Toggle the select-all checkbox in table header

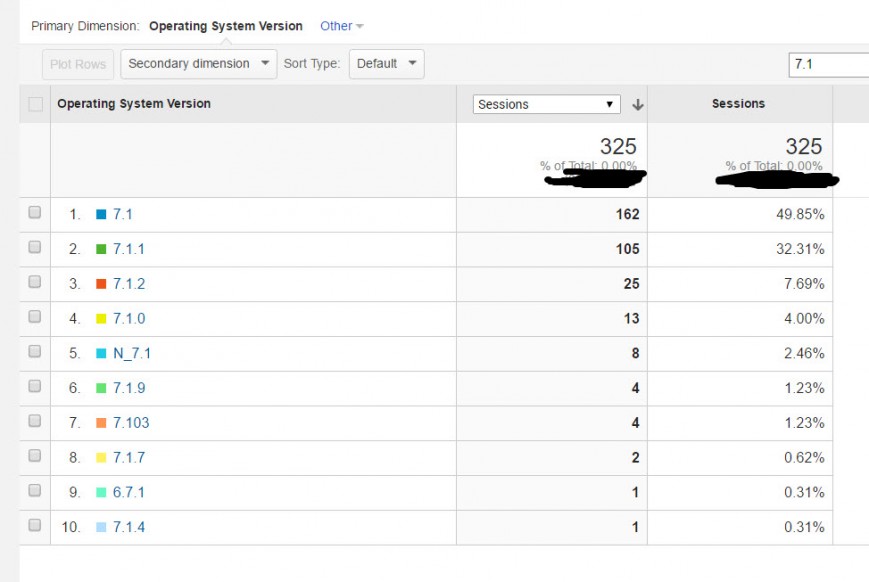click(36, 104)
